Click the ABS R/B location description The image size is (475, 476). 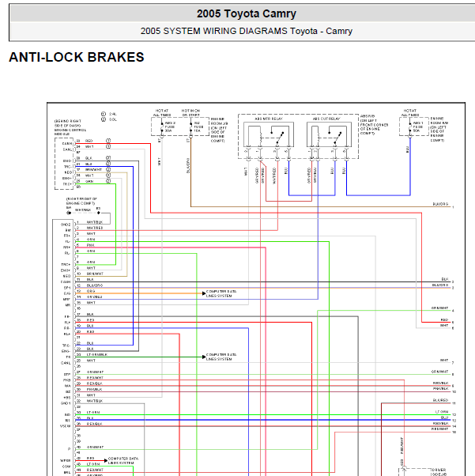(x=374, y=125)
